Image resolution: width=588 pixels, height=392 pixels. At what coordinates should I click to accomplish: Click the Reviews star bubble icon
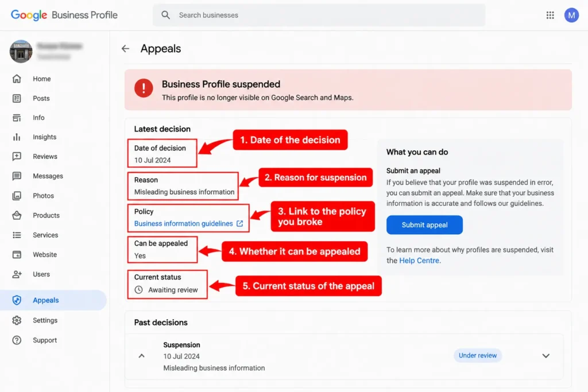[17, 157]
